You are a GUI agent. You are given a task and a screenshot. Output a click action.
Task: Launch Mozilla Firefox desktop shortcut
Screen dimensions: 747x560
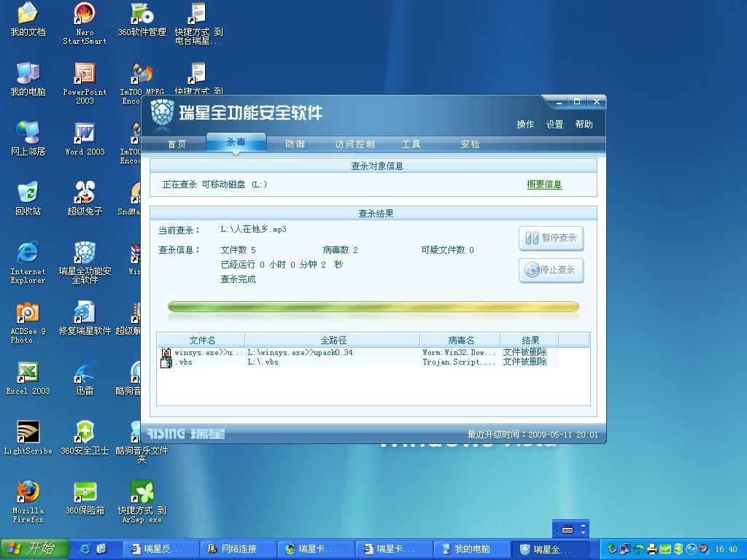pos(28,502)
